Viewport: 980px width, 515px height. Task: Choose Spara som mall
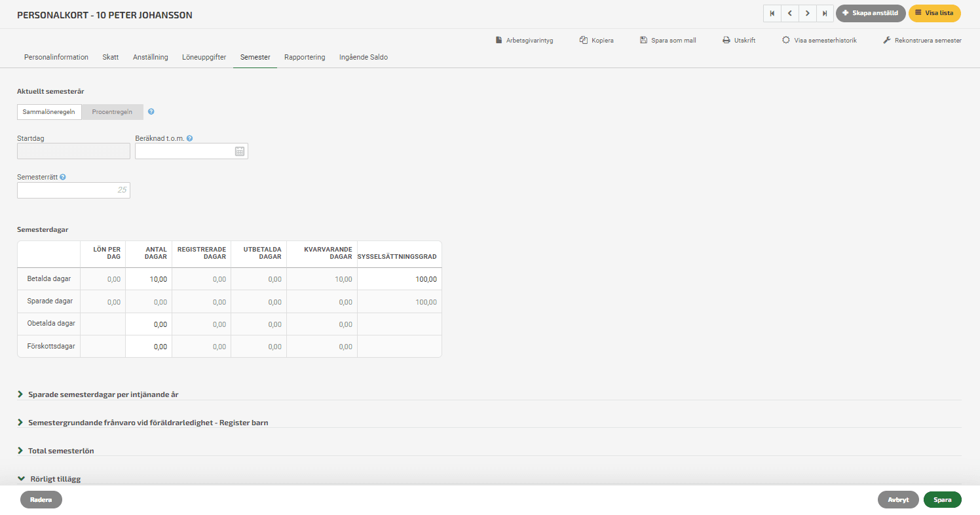[668, 40]
